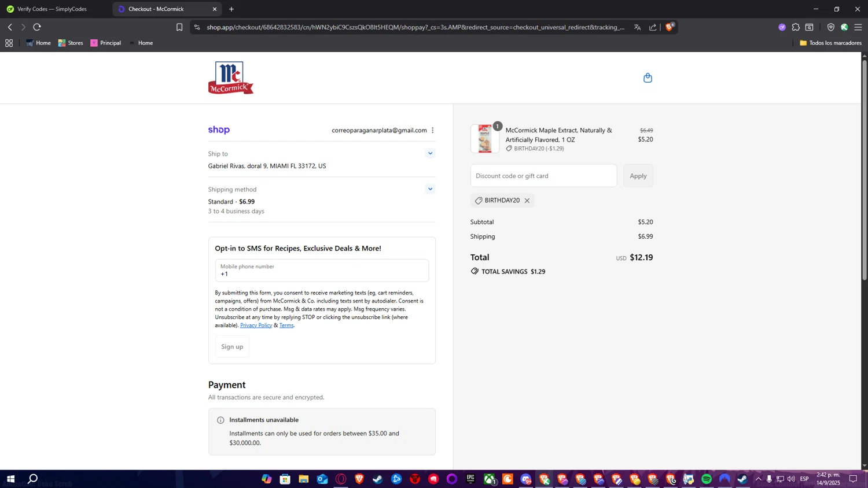Click the Maple Extract product thumbnail
Screen dimensions: 868x488
tap(485, 139)
